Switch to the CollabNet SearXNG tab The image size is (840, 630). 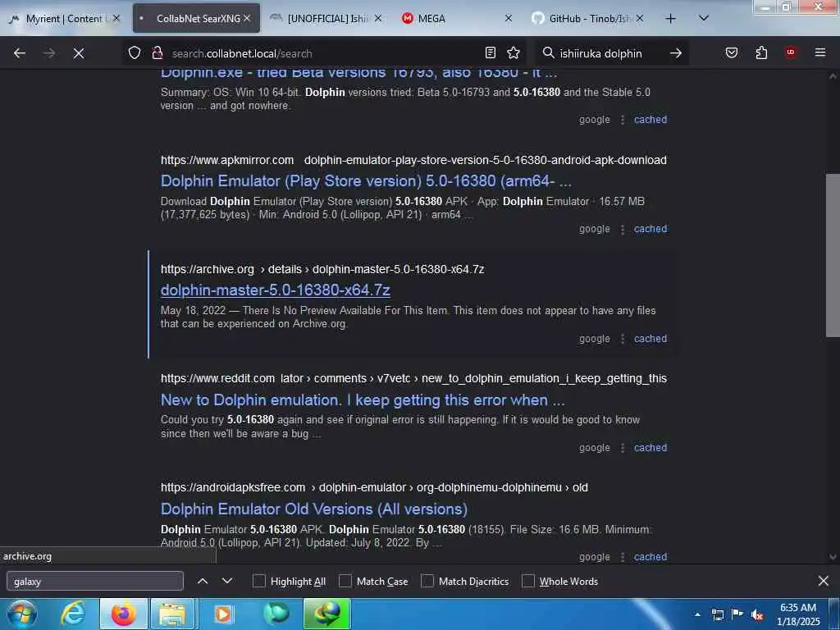point(195,19)
